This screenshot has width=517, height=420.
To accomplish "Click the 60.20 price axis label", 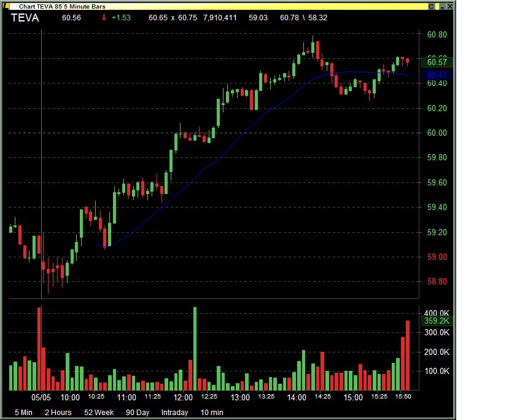I will coord(437,108).
